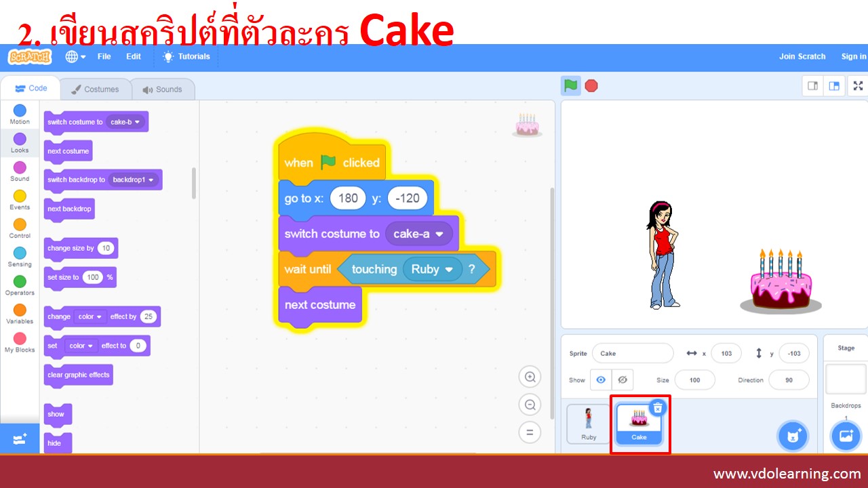Expand the backdrop1 dropdown in palette
This screenshot has height=488, width=868.
[134, 180]
